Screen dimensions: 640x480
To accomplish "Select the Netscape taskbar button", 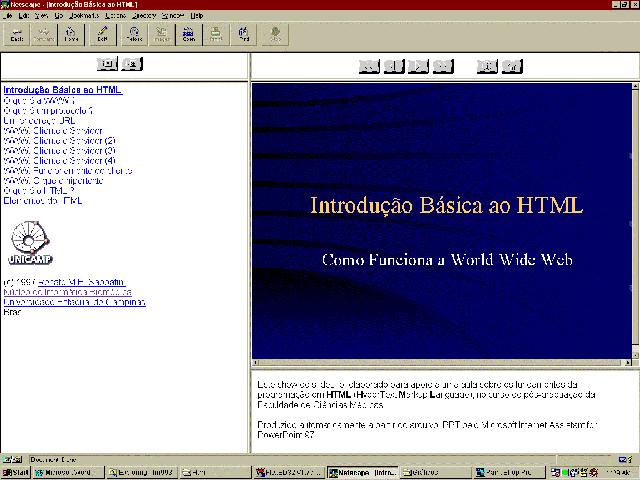I will click(x=362, y=473).
